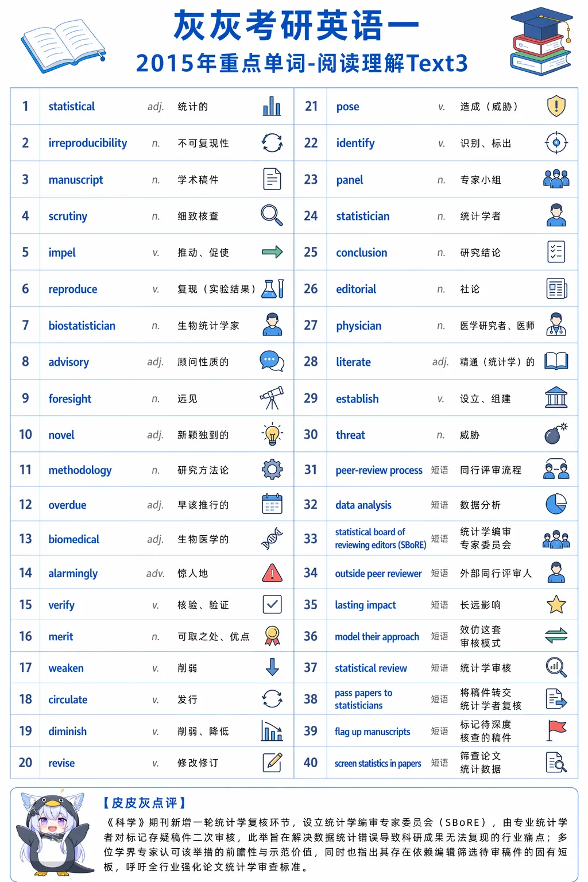Click the newspaper icon beside editorial
The height and width of the screenshot is (882, 588).
[x=556, y=288]
